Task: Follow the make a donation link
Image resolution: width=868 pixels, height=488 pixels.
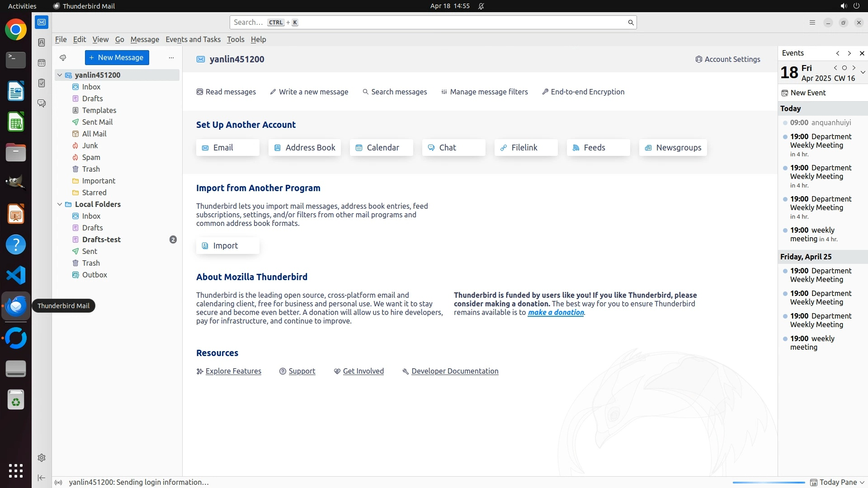Action: pos(556,312)
